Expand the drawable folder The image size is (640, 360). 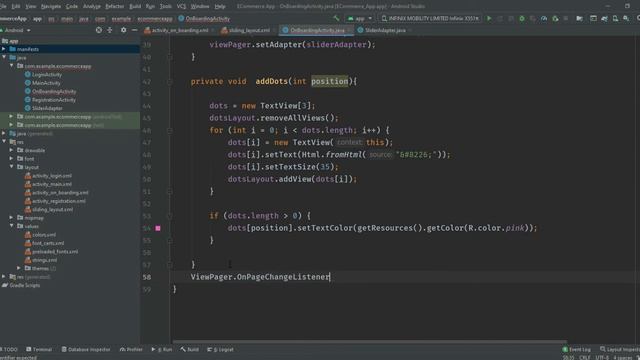point(11,150)
